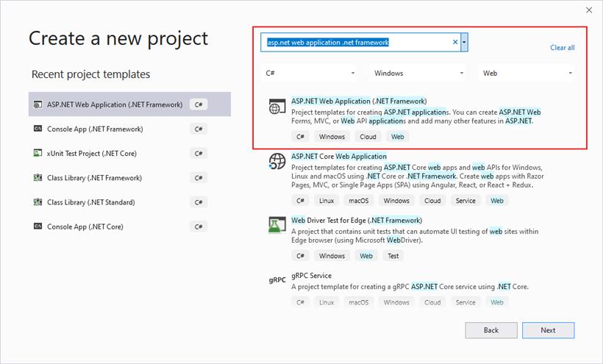Image resolution: width=603 pixels, height=364 pixels.
Task: Select gRPC Service result title
Action: coord(311,276)
